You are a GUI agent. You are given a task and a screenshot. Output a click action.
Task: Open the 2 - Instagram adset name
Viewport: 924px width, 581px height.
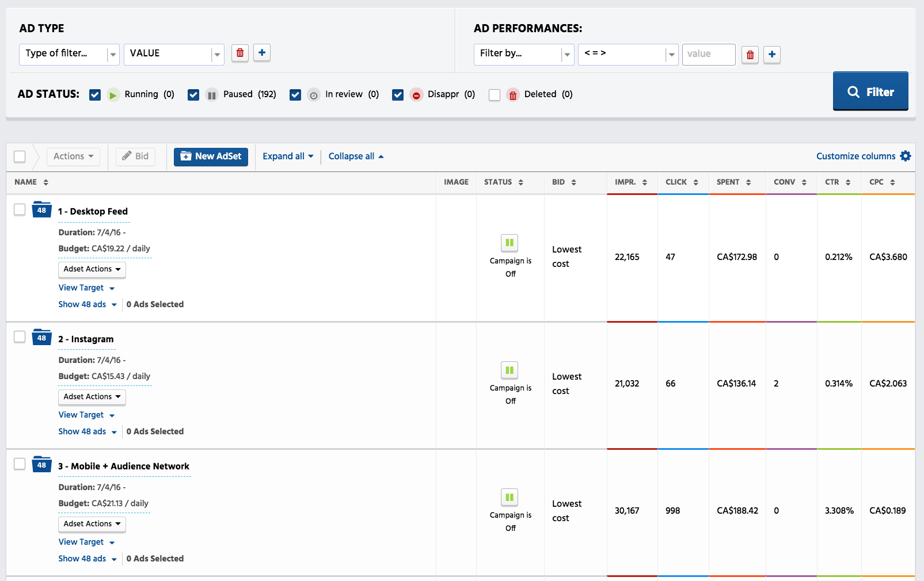point(86,339)
